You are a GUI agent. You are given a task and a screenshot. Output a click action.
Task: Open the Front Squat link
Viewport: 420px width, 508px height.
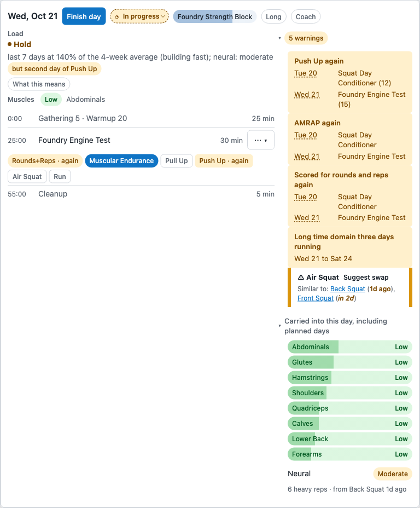[316, 298]
